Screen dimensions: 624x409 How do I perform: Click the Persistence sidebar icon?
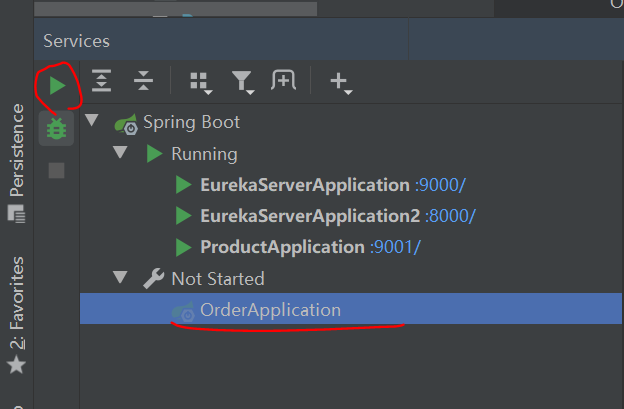click(x=16, y=213)
